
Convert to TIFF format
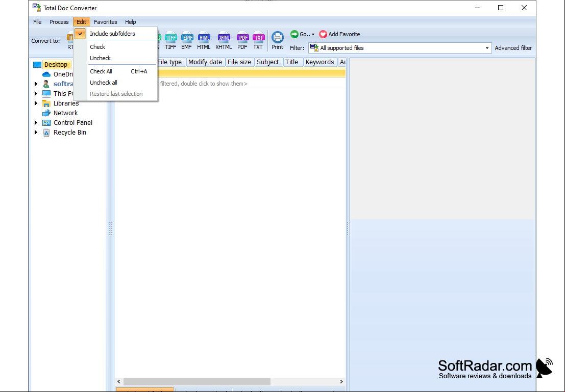(x=170, y=40)
